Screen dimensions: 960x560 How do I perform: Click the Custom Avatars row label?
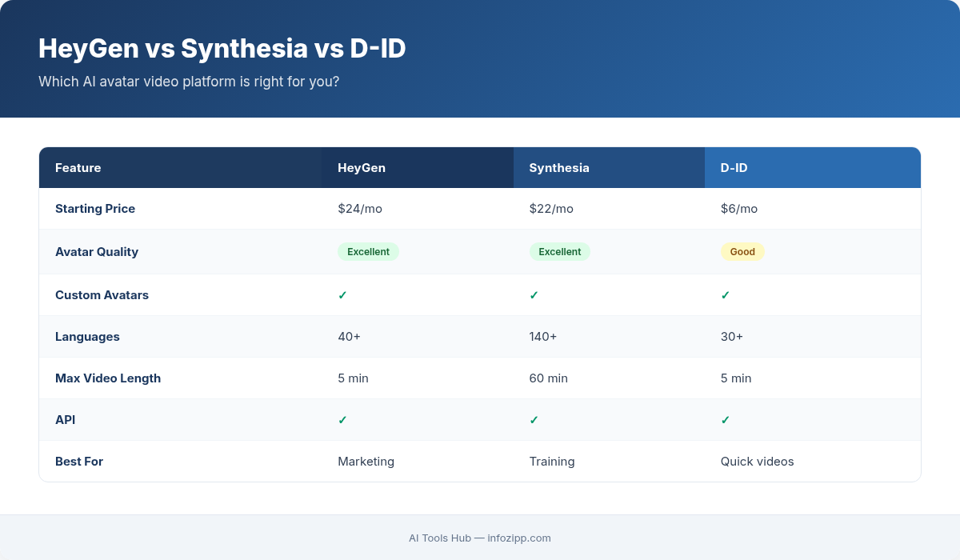(102, 294)
